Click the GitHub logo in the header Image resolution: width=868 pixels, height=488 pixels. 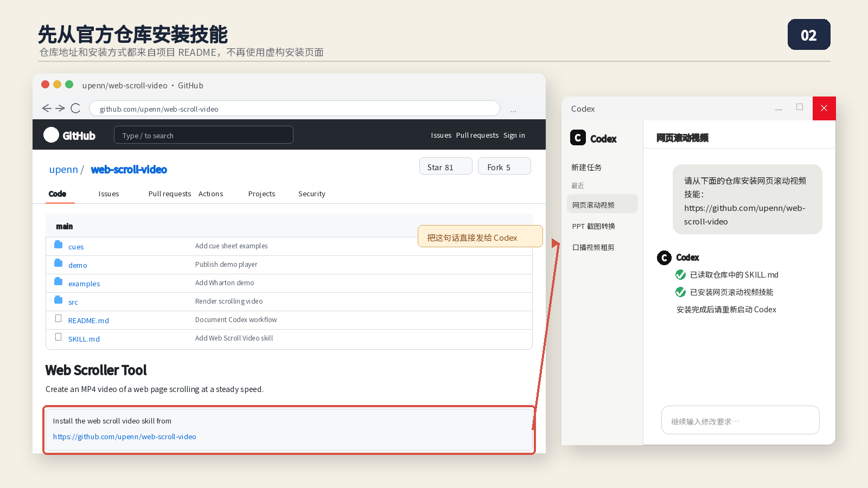point(51,134)
